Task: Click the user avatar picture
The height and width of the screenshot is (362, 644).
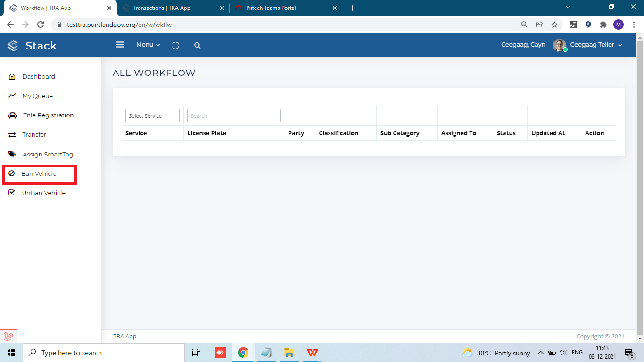Action: point(560,45)
